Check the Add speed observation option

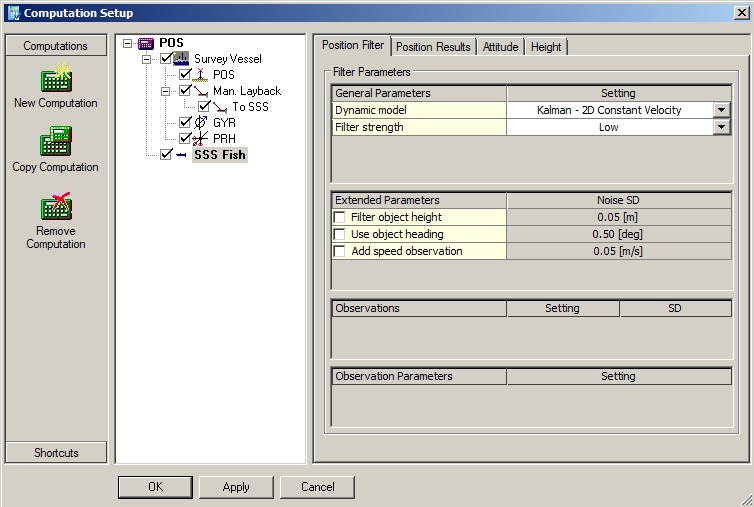pyautogui.click(x=341, y=251)
